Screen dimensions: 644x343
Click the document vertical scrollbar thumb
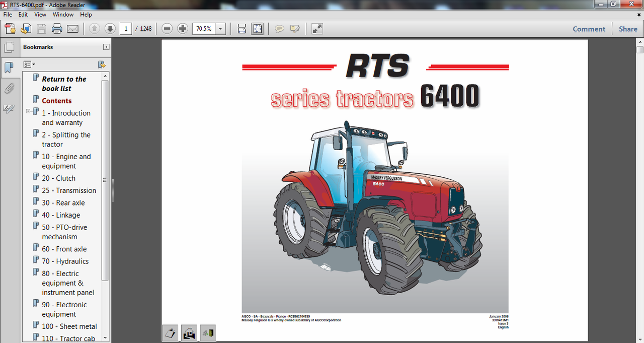640,49
